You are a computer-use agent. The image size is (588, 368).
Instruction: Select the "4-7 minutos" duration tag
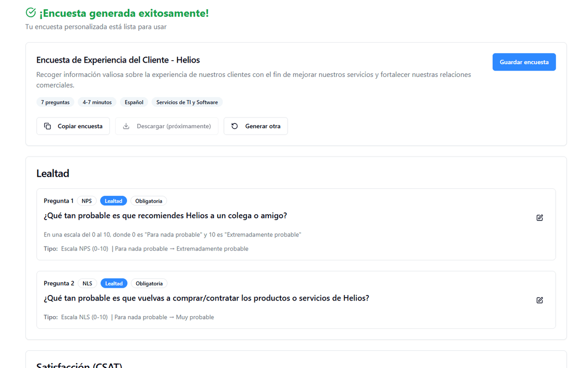pos(97,102)
